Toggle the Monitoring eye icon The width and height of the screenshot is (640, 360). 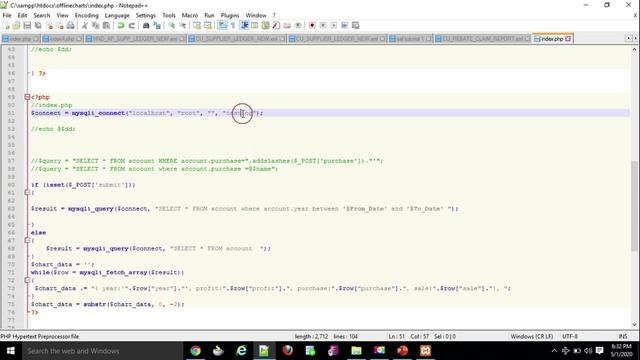point(298,26)
